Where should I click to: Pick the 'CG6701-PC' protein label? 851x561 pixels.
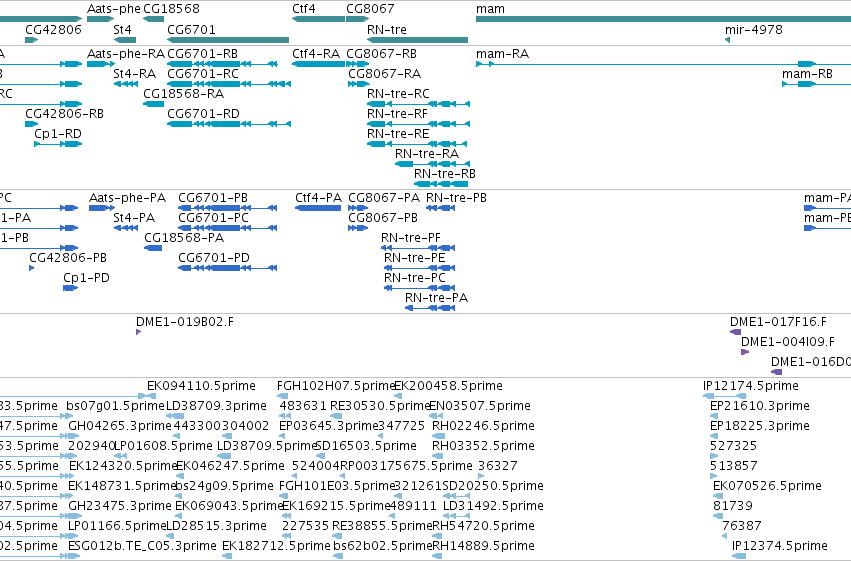pos(213,218)
